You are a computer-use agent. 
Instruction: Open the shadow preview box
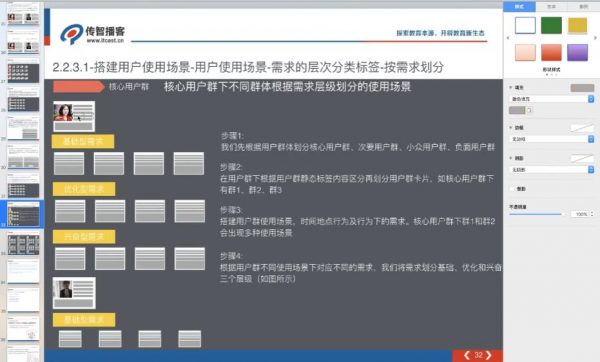coord(582,158)
